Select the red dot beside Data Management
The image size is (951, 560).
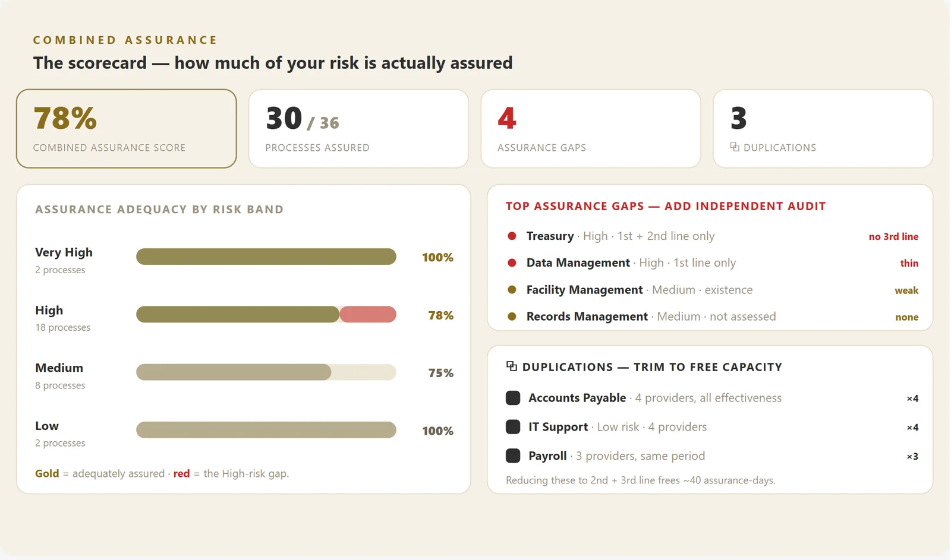(512, 262)
